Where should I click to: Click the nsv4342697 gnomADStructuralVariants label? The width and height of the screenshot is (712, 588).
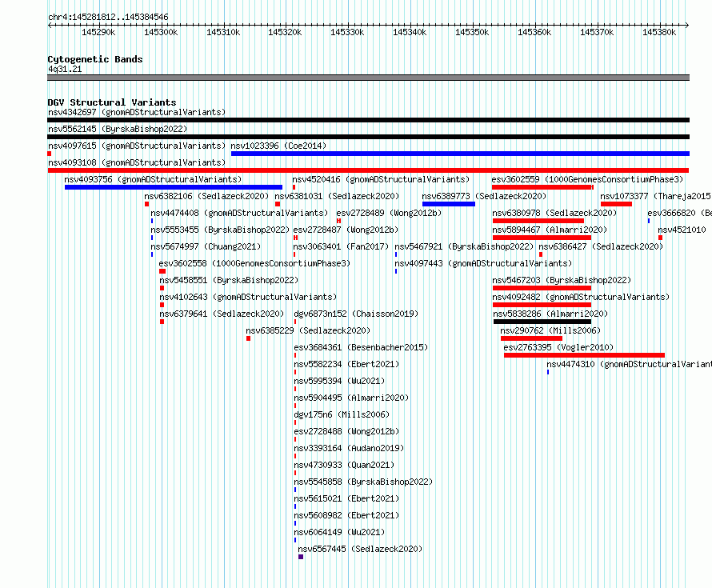(137, 112)
